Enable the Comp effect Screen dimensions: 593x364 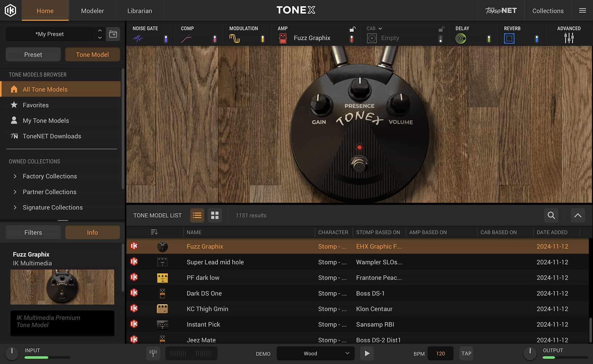215,39
